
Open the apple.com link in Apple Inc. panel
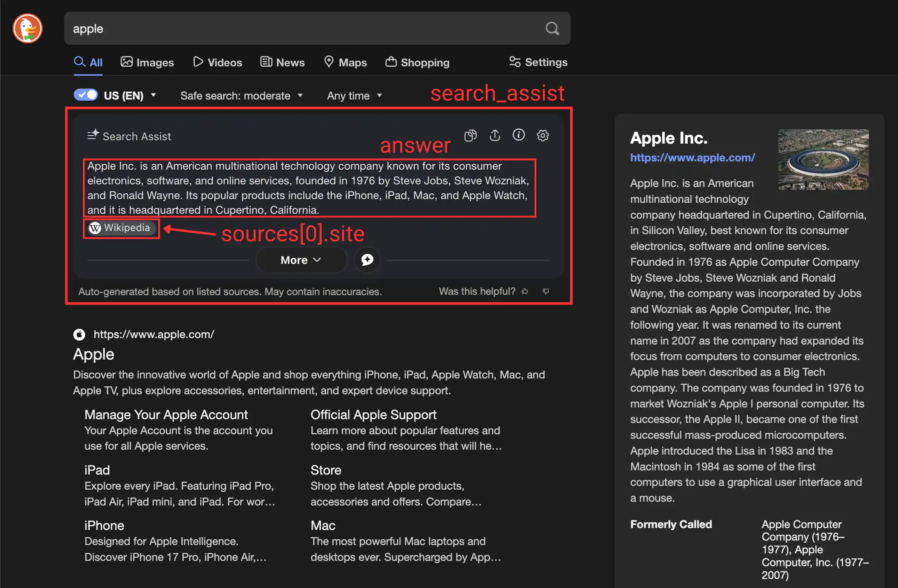tap(693, 158)
